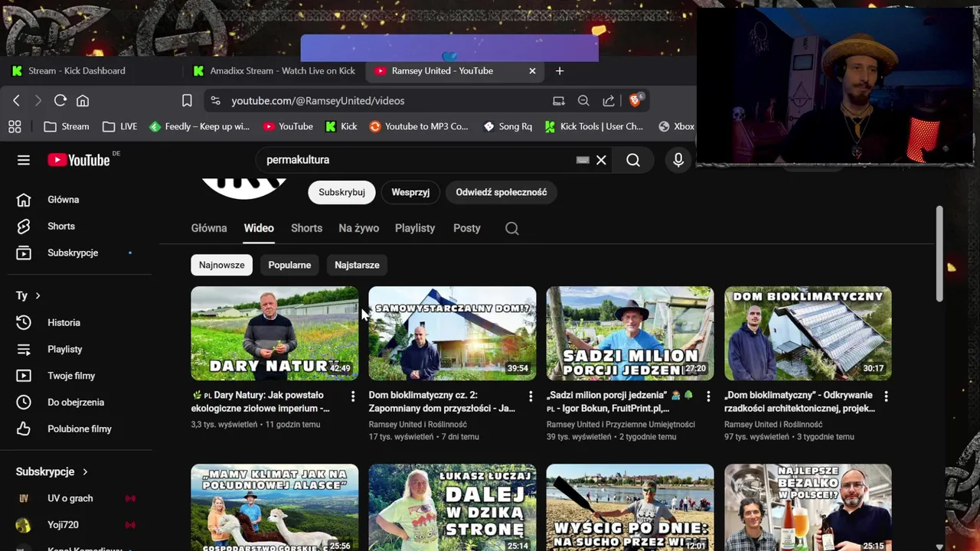The image size is (980, 551).
Task: Start voice search with microphone icon
Action: [x=678, y=160]
